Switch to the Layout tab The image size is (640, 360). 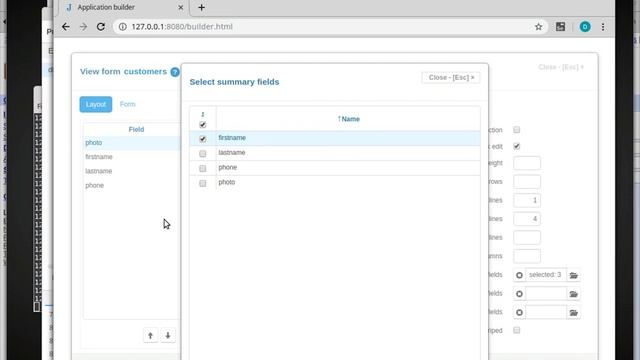(96, 104)
